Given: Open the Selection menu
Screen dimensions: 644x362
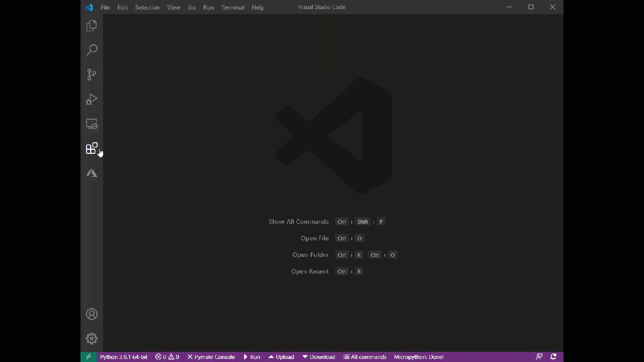Looking at the screenshot, I should 147,8.
